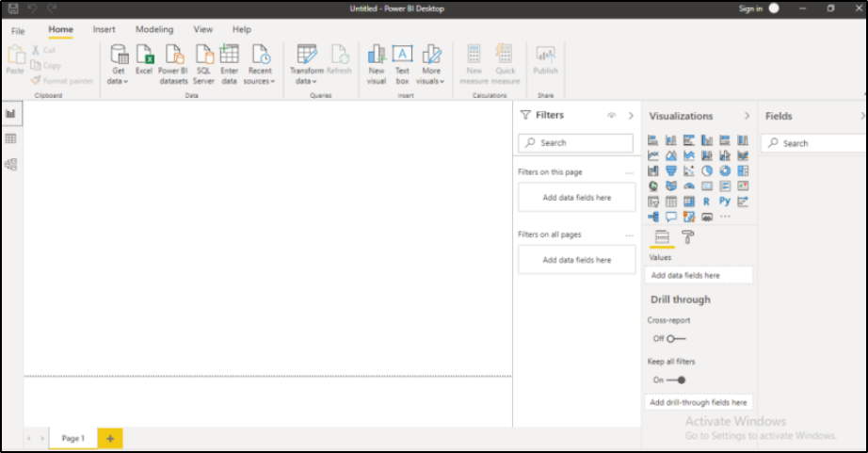868x453 pixels.
Task: Select the Slicer visual
Action: (x=653, y=202)
